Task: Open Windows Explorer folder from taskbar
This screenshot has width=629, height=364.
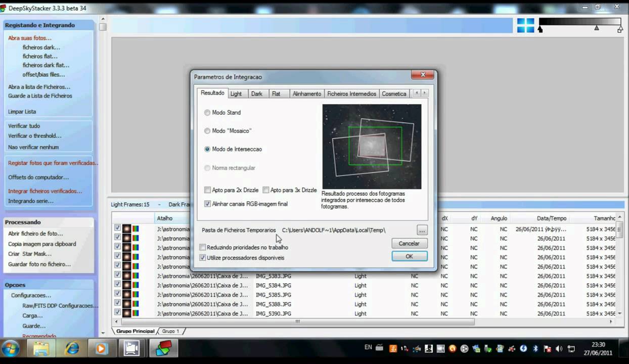Action: click(41, 349)
